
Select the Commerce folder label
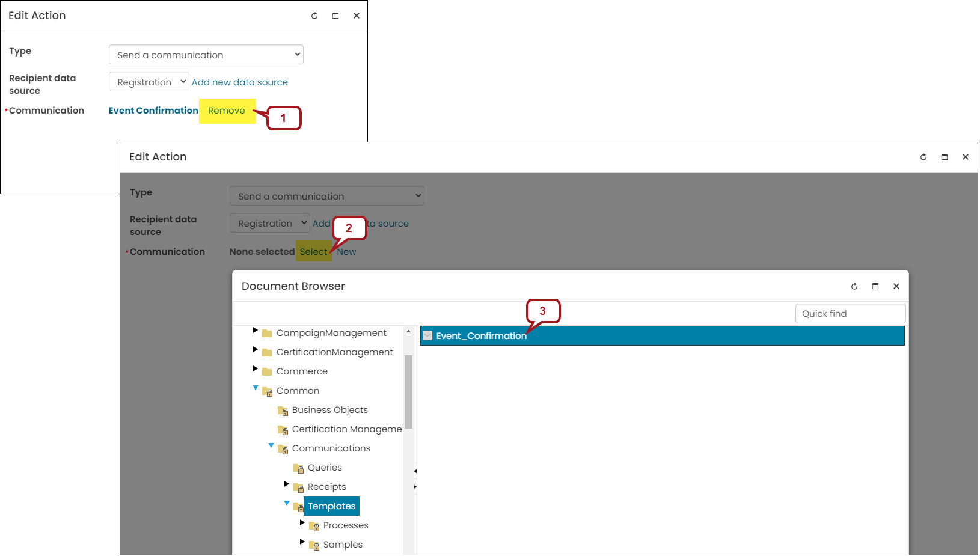point(302,371)
